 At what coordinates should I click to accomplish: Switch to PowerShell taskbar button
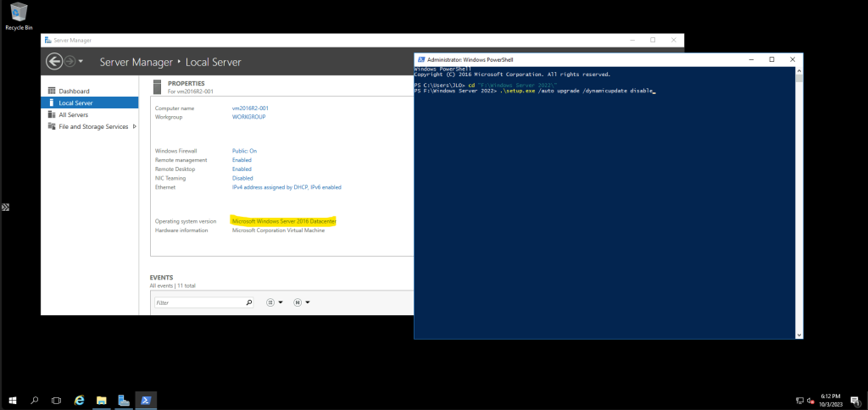point(146,400)
